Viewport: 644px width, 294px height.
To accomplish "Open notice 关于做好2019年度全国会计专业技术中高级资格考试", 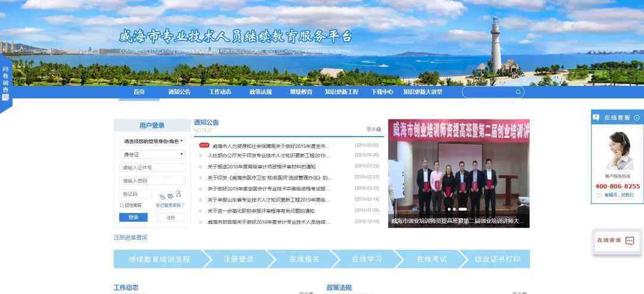I will point(268,189).
